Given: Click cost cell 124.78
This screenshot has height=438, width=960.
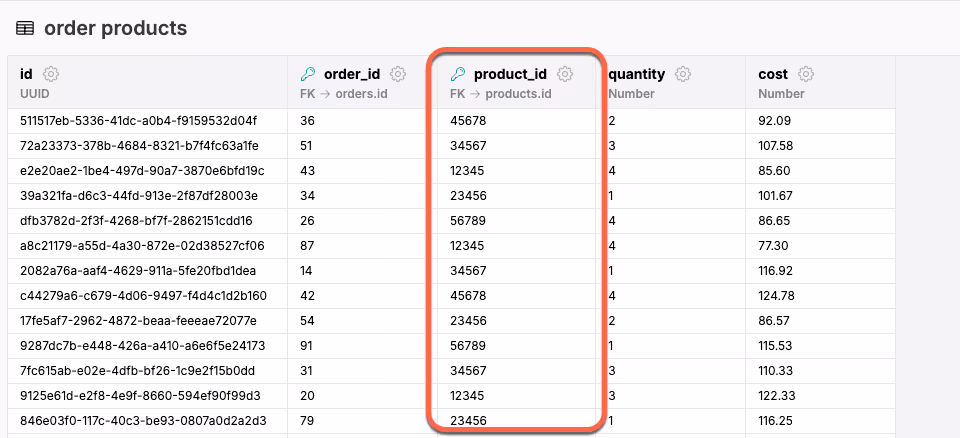Looking at the screenshot, I should pos(820,296).
